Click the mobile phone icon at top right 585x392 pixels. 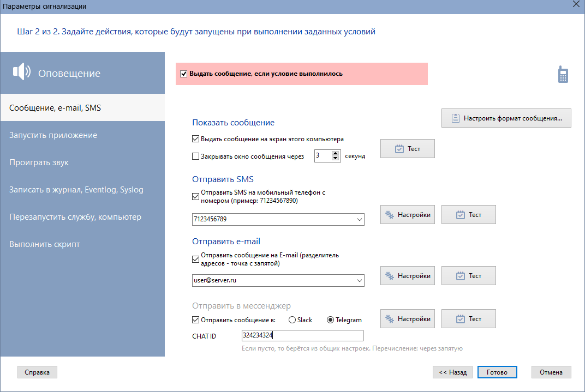[563, 74]
